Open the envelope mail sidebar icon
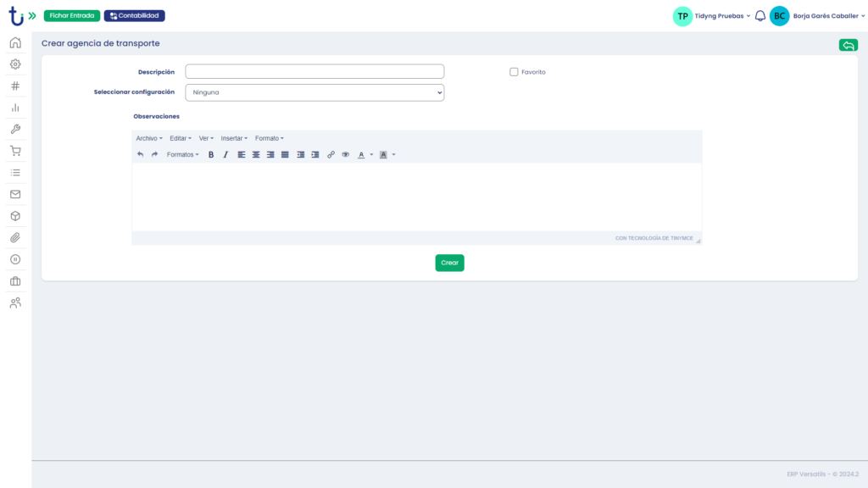The width and height of the screenshot is (868, 488). click(15, 194)
